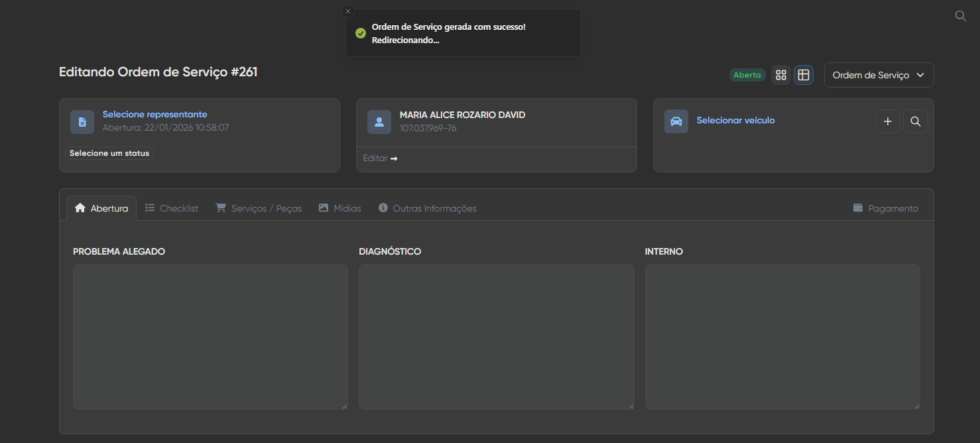Expand the Ordem de Serviço dropdown
This screenshot has width=980, height=443.
coord(879,75)
